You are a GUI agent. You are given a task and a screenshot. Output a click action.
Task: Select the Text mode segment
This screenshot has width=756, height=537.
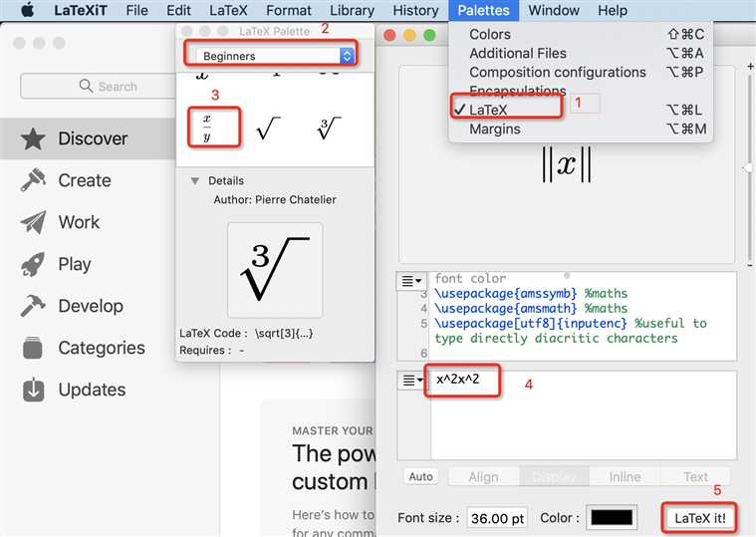click(695, 477)
